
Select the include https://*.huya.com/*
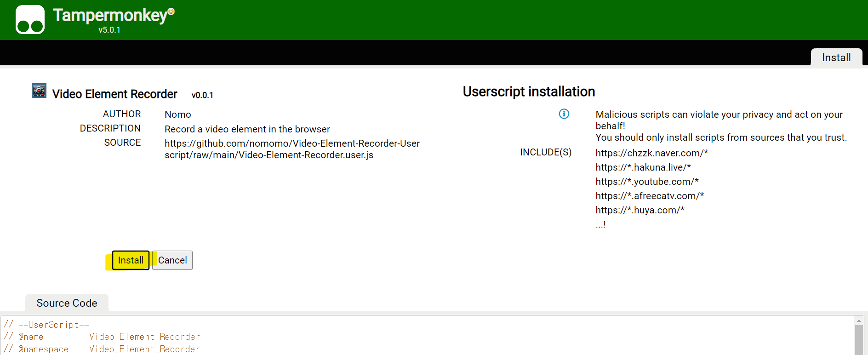(x=640, y=210)
